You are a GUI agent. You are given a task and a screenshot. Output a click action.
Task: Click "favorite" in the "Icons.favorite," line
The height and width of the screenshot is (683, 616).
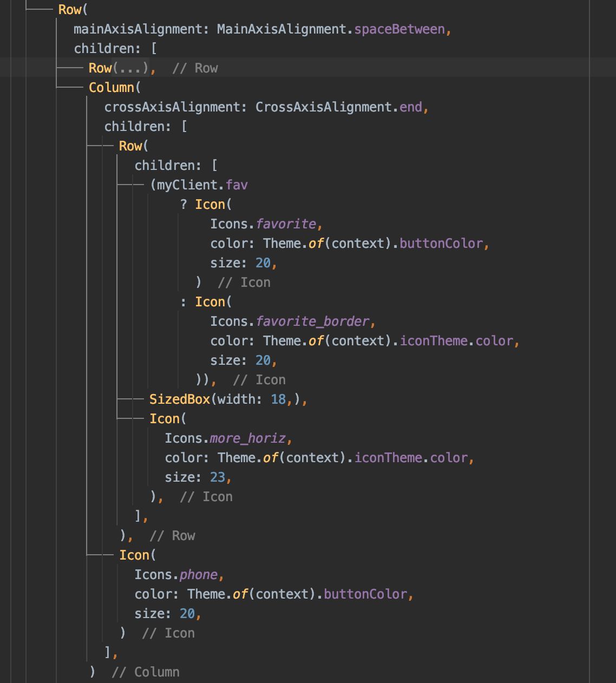(286, 224)
